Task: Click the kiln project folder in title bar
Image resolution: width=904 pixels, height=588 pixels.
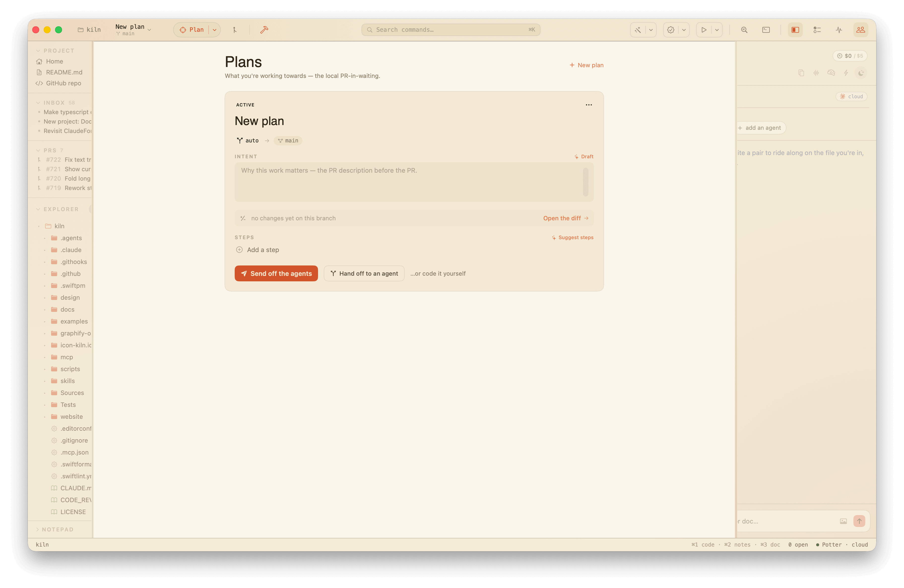Action: [x=89, y=30]
